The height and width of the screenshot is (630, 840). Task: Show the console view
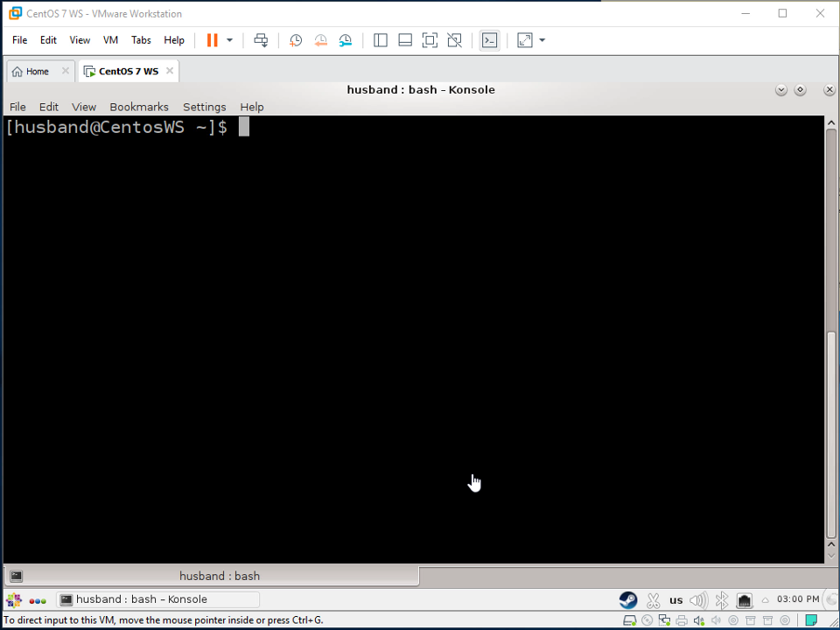[490, 40]
